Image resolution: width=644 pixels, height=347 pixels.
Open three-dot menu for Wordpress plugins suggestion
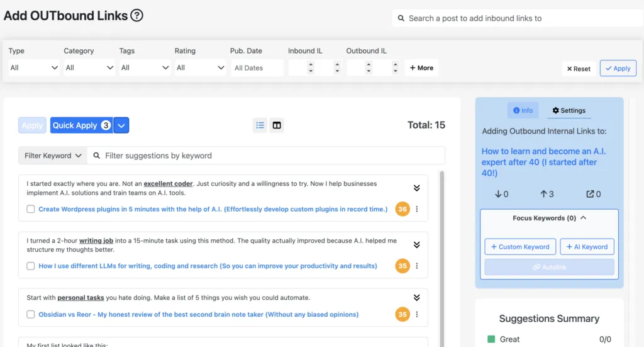click(x=417, y=209)
